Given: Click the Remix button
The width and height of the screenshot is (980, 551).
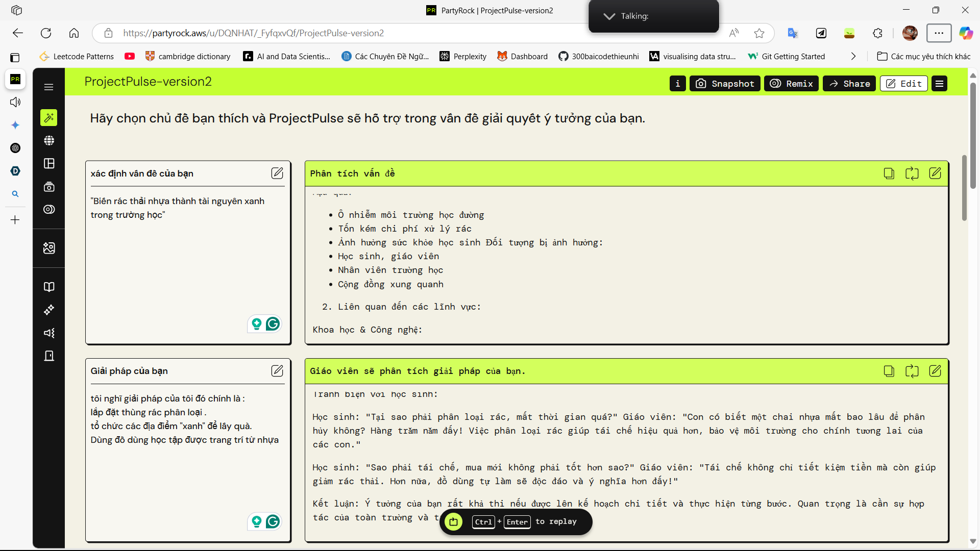Looking at the screenshot, I should click(791, 84).
